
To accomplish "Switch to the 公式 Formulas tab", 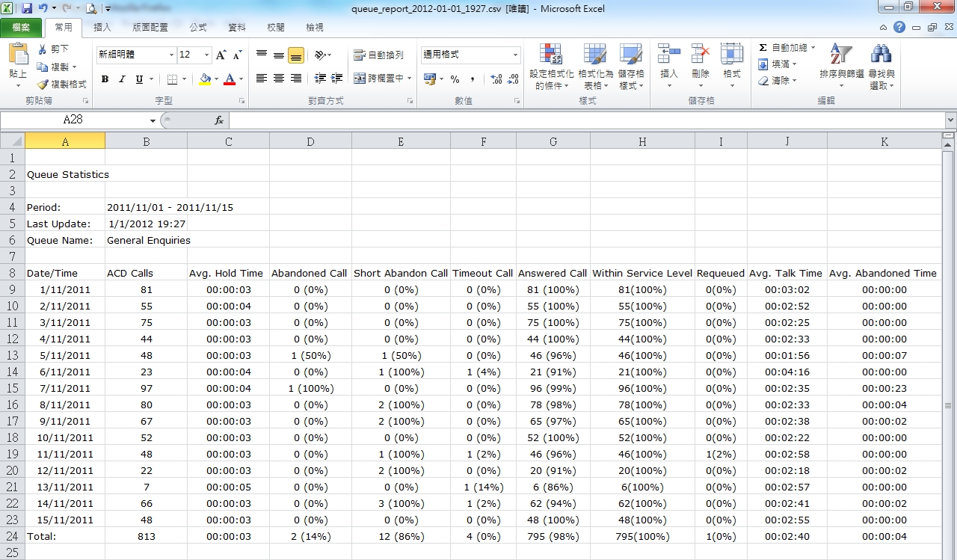I will click(197, 28).
